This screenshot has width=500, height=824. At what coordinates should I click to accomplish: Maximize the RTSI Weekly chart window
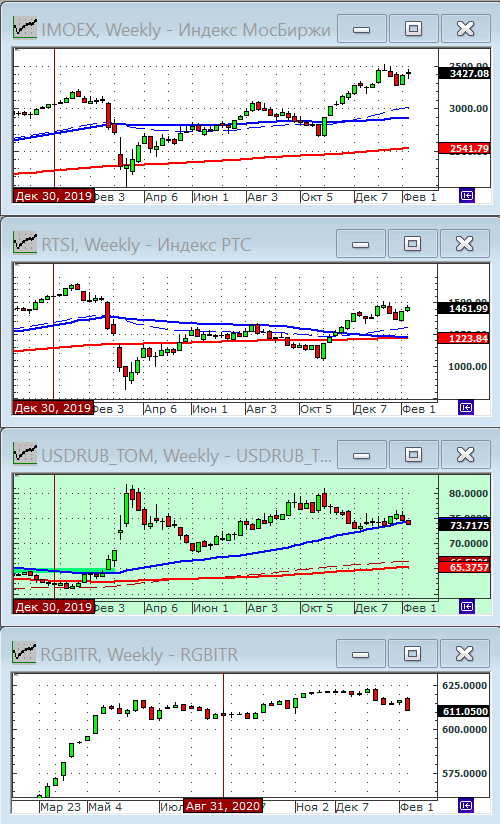click(x=412, y=244)
